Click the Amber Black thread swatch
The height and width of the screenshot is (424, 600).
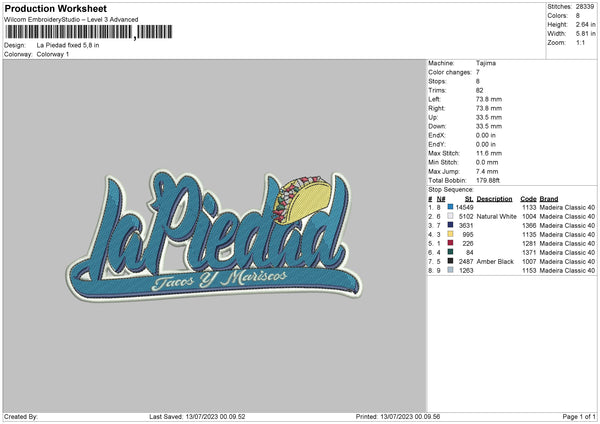coord(450,261)
